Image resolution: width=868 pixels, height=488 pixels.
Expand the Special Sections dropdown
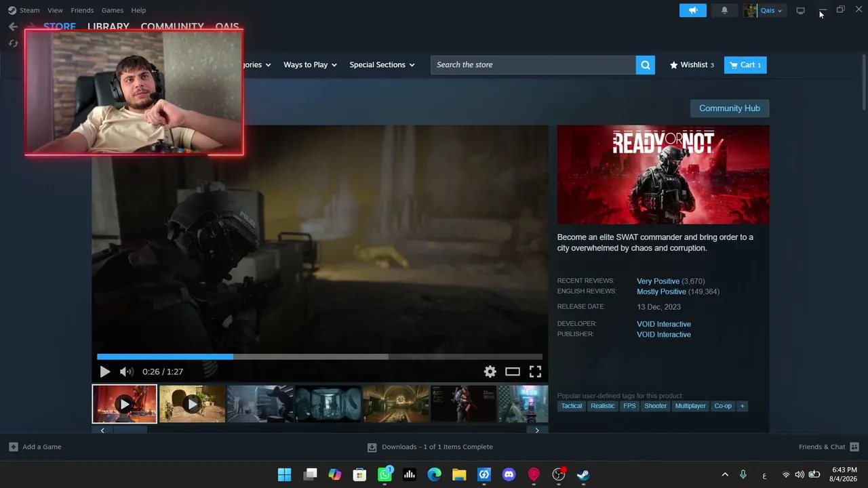pos(382,65)
